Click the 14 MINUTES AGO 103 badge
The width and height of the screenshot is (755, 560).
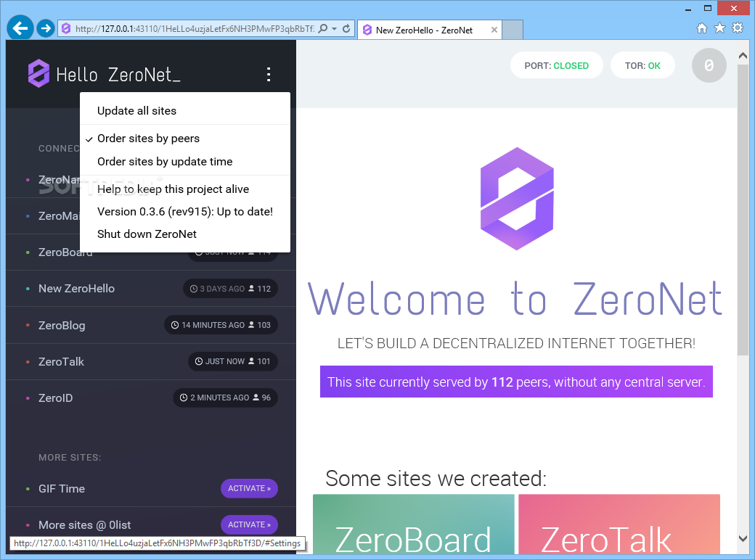click(221, 325)
